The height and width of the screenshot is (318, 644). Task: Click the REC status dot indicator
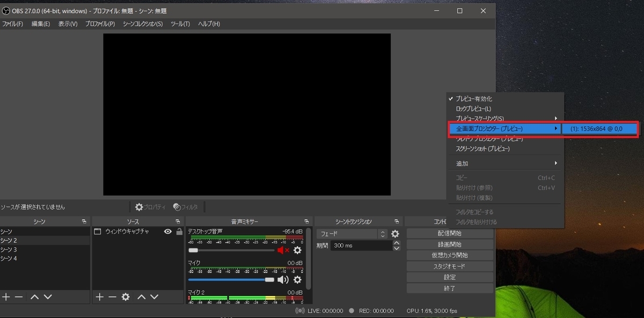pyautogui.click(x=352, y=310)
